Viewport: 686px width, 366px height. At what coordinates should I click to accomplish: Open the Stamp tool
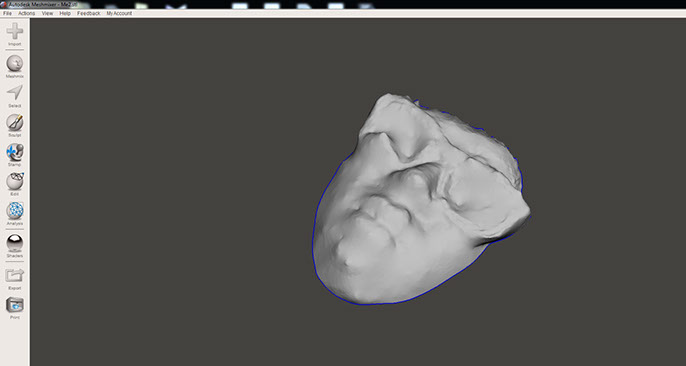click(15, 152)
